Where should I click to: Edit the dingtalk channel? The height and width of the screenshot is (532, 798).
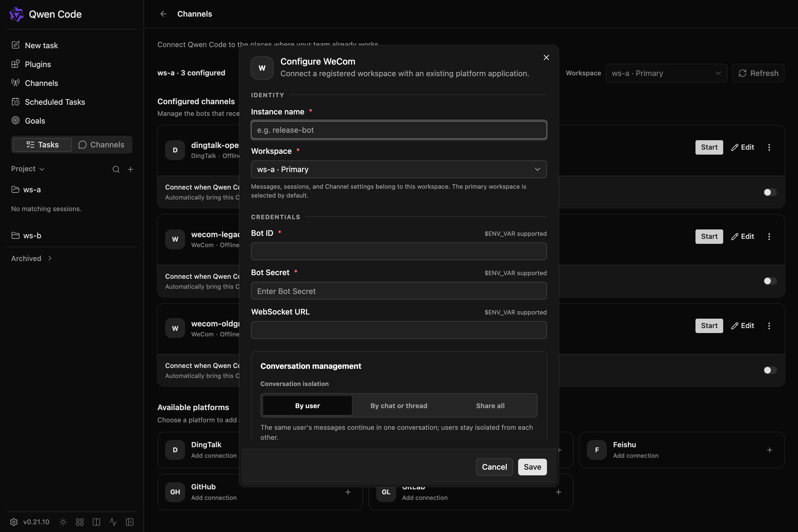coord(742,147)
